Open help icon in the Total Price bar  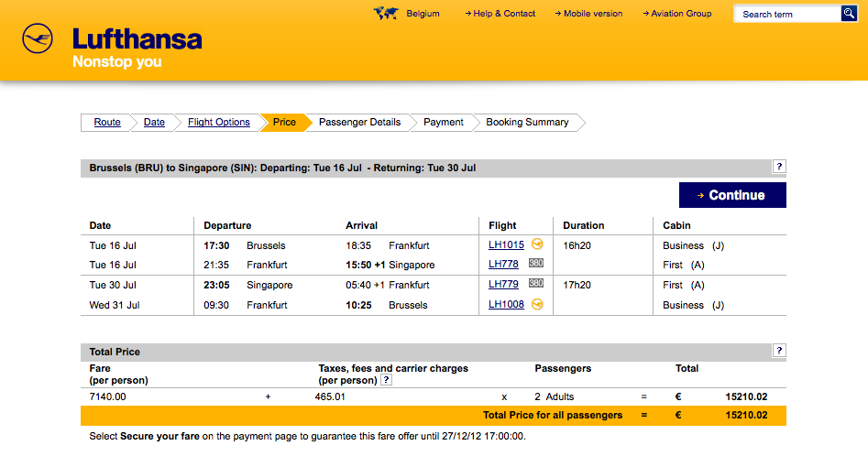(779, 351)
